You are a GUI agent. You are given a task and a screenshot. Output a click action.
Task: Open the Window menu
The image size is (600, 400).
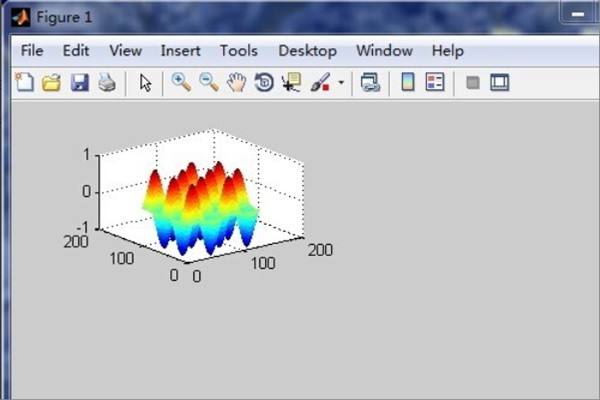(x=385, y=51)
